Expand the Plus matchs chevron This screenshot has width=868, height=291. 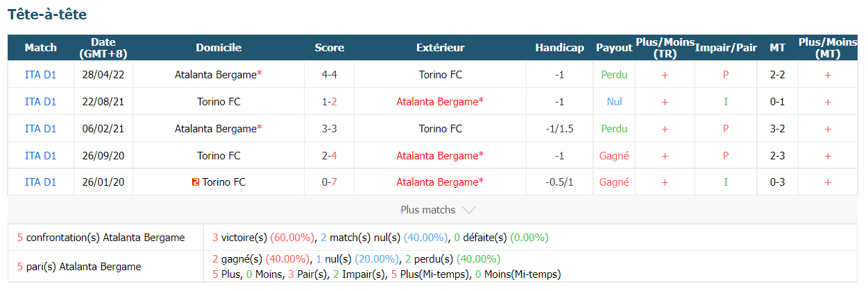point(468,210)
